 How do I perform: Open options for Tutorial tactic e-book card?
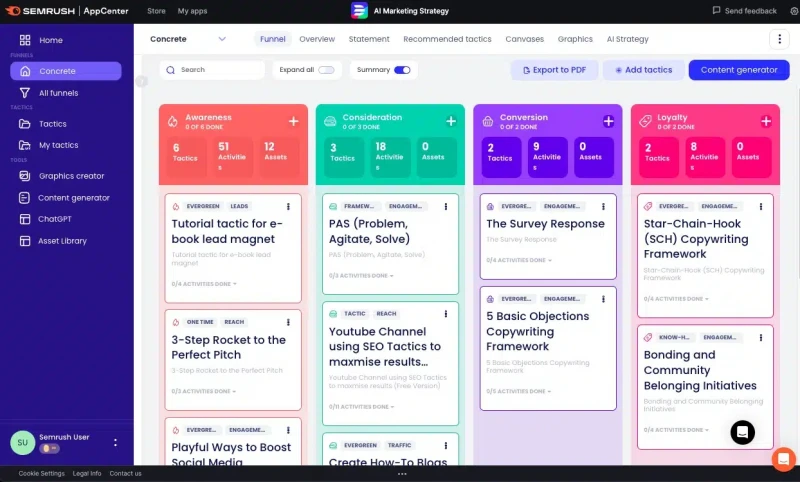(x=288, y=207)
